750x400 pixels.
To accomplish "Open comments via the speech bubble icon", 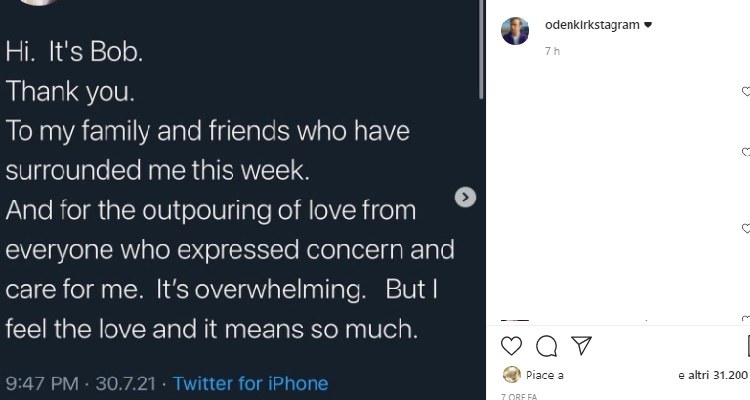I will coord(546,345).
